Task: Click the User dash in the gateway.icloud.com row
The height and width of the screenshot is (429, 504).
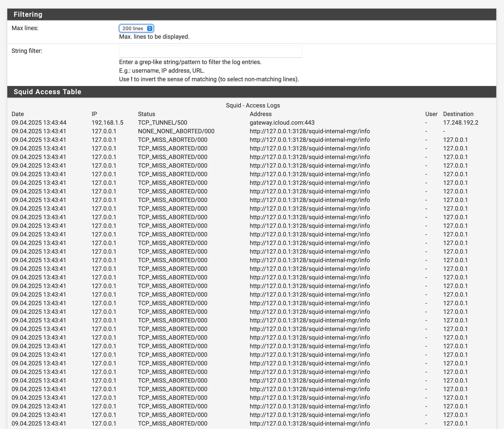Action: (426, 123)
